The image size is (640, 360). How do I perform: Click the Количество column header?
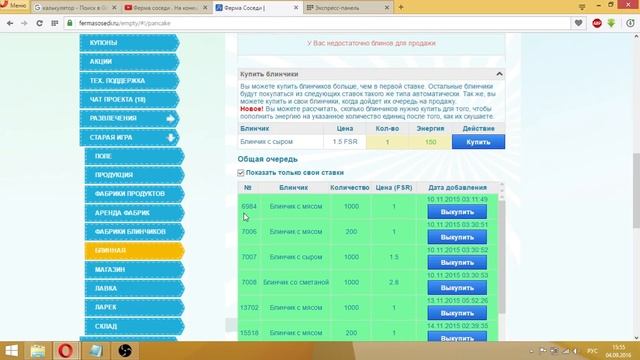pos(350,188)
